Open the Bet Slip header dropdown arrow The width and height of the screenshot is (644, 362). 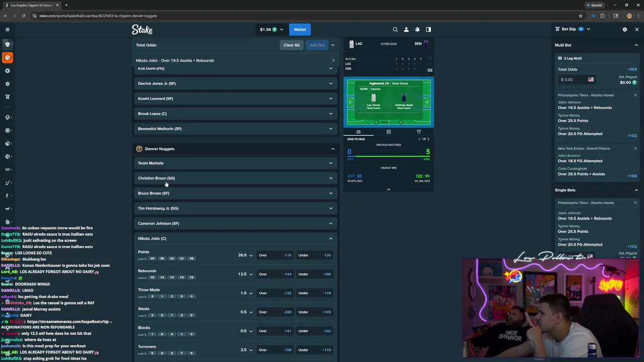pos(588,29)
